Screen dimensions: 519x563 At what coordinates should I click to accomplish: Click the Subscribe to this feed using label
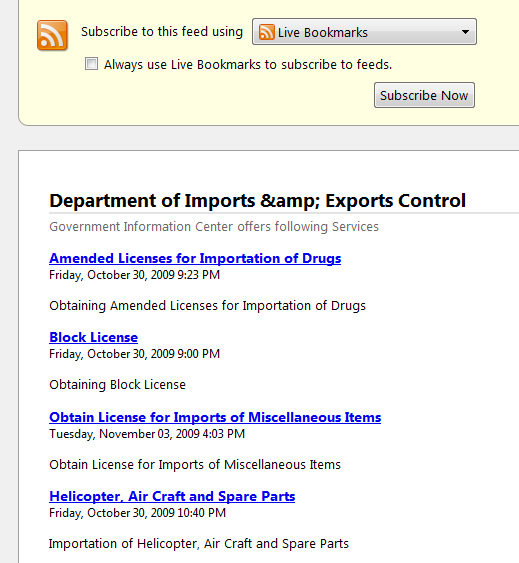coord(162,32)
